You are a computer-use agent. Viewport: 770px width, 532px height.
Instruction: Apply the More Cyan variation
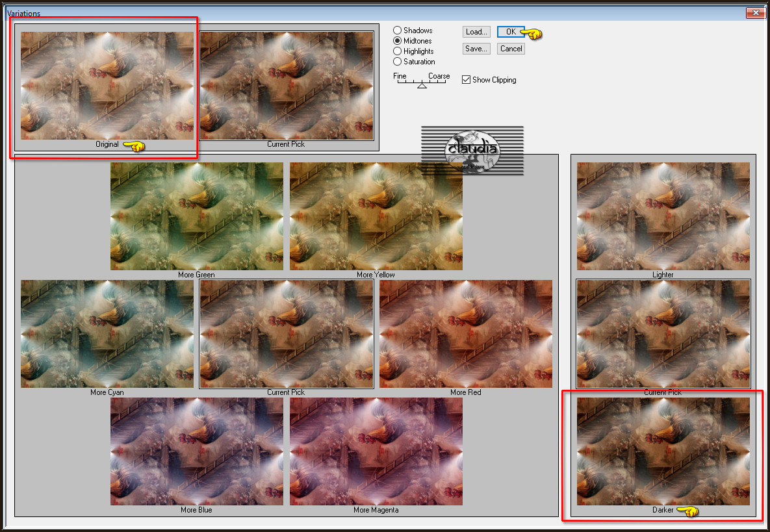107,334
